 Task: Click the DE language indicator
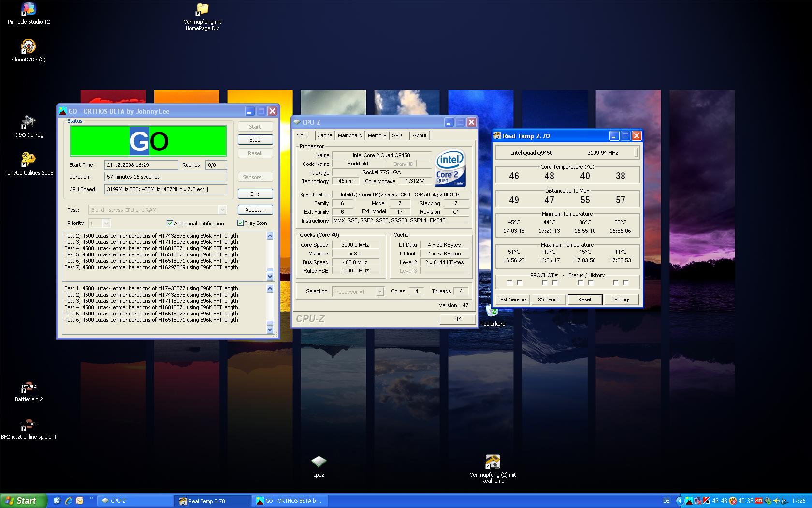point(667,501)
